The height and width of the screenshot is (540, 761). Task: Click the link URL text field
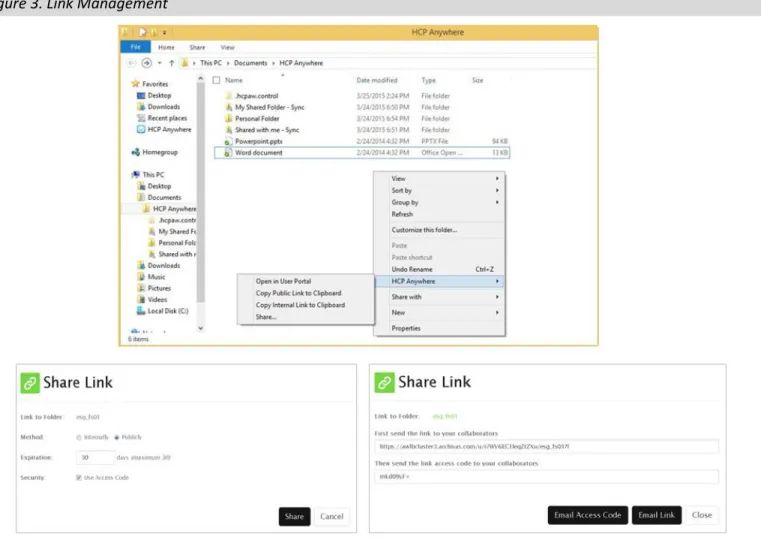click(x=546, y=447)
